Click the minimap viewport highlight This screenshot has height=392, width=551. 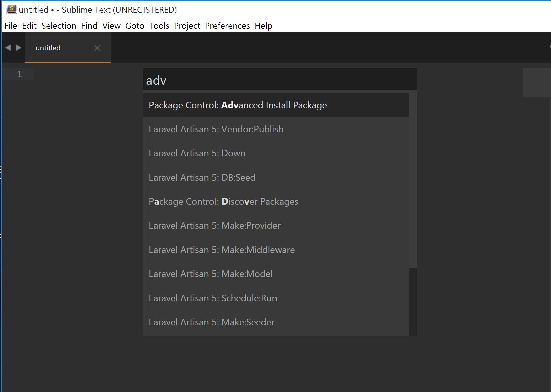click(x=537, y=83)
